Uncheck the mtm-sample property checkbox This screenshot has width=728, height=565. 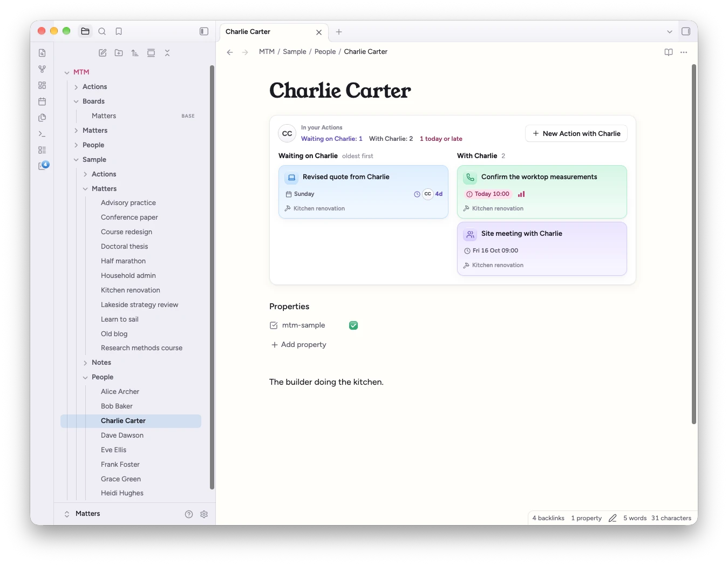pos(353,325)
